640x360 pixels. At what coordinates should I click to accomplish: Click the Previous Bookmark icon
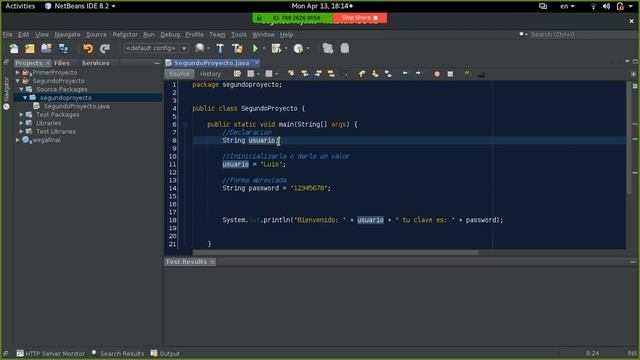coord(362,74)
